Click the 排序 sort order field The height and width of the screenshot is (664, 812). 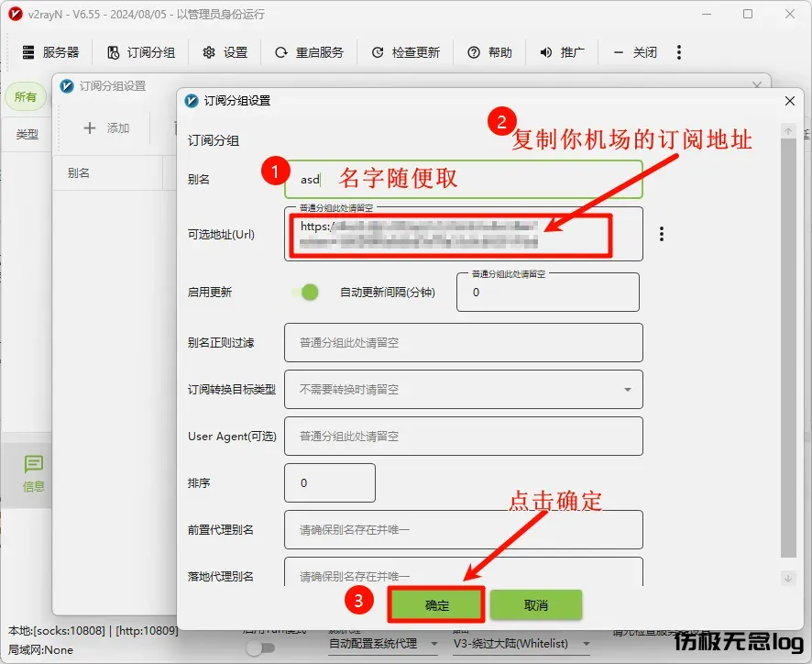[330, 482]
